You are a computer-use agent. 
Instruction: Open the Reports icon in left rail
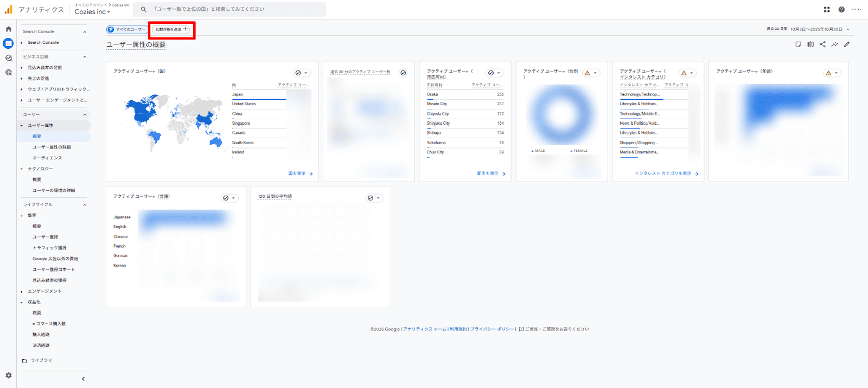[x=8, y=43]
